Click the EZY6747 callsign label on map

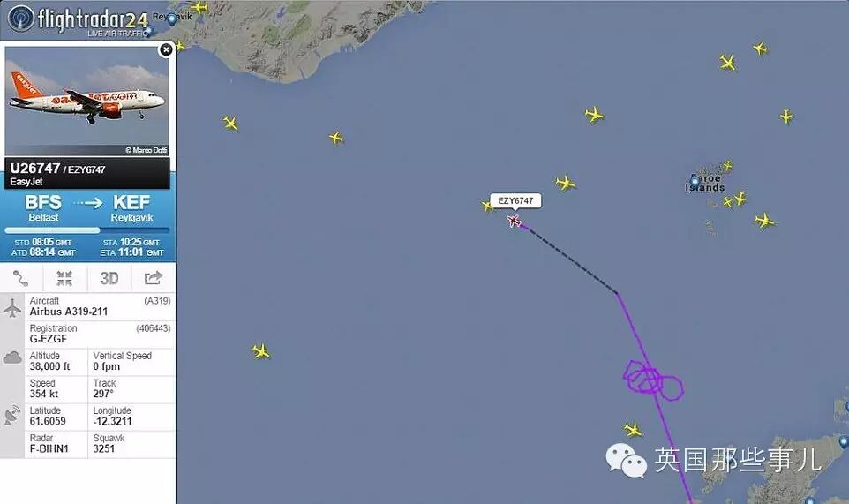[515, 201]
